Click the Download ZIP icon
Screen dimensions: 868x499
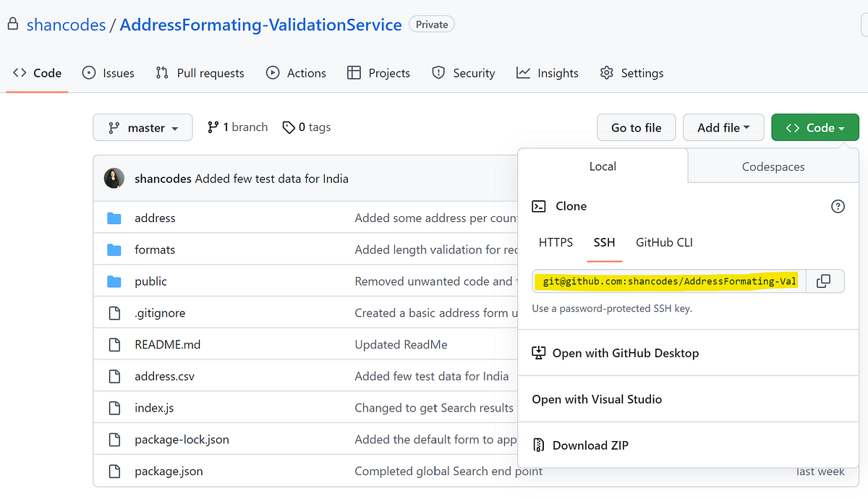point(538,445)
